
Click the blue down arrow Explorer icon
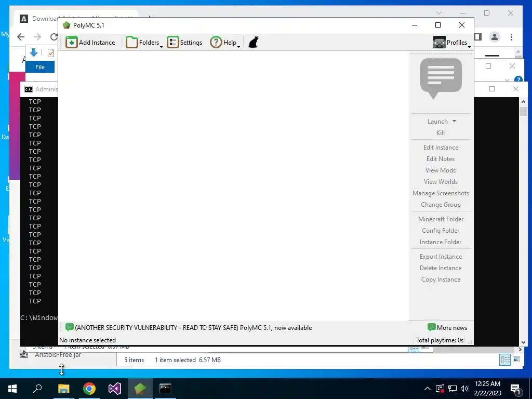point(34,52)
